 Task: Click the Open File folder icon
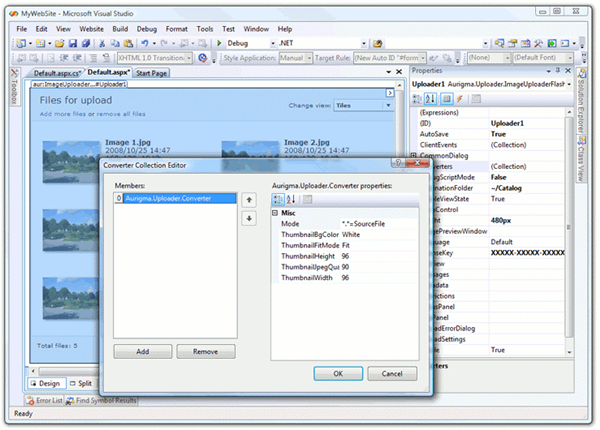click(x=59, y=43)
